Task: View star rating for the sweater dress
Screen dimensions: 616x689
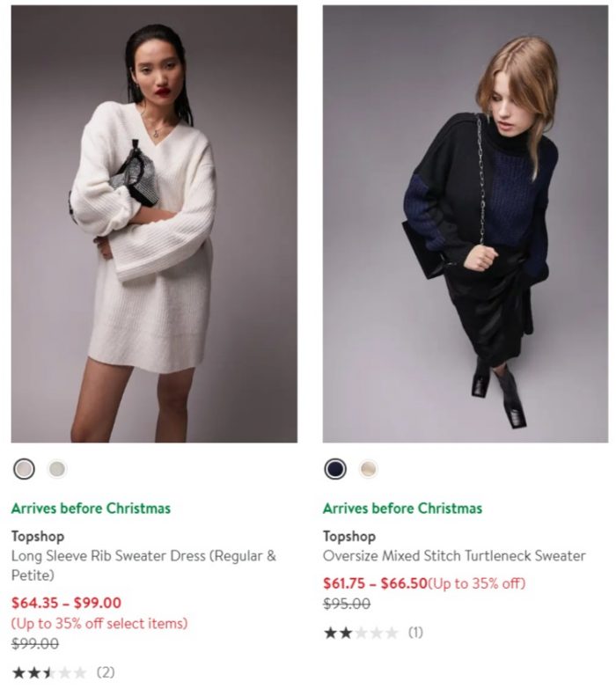Action: coord(49,673)
